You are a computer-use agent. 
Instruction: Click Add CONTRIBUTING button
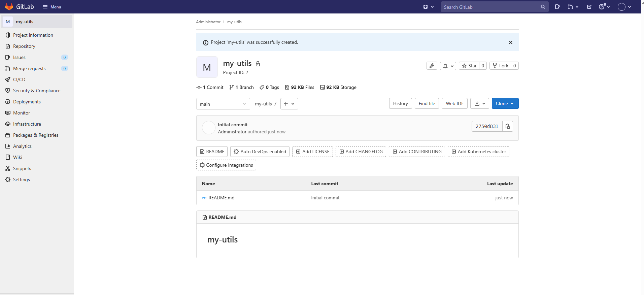pos(417,152)
